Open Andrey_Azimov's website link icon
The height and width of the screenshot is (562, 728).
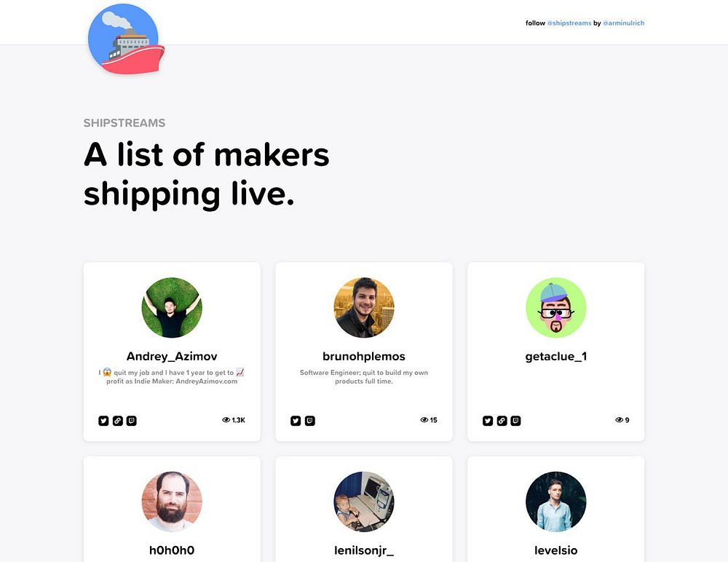118,421
